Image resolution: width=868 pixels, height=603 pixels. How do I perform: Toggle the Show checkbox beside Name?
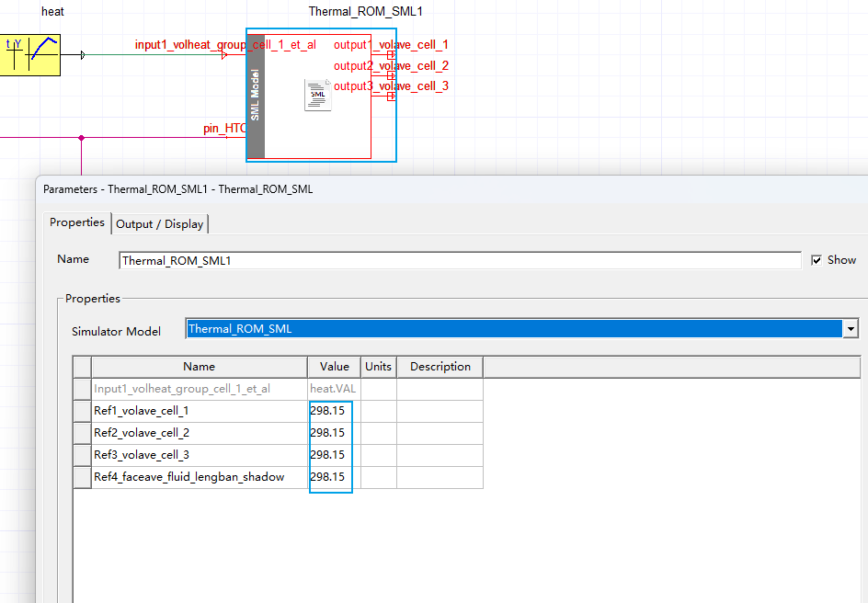point(817,260)
